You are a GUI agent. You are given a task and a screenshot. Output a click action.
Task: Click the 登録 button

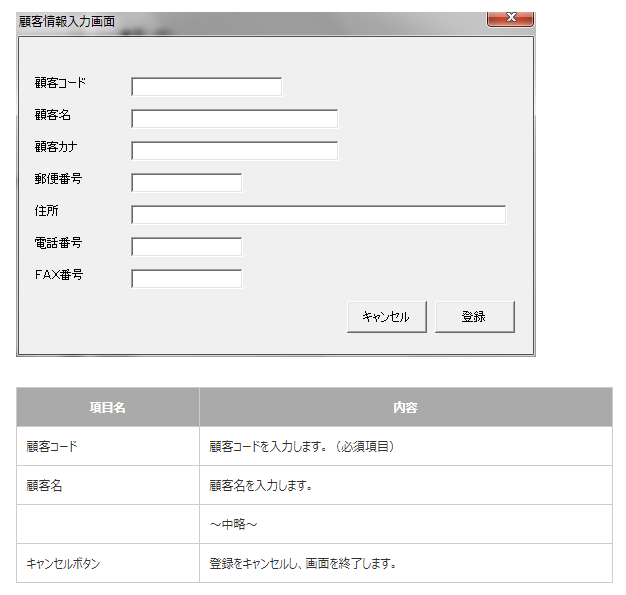pyautogui.click(x=474, y=317)
